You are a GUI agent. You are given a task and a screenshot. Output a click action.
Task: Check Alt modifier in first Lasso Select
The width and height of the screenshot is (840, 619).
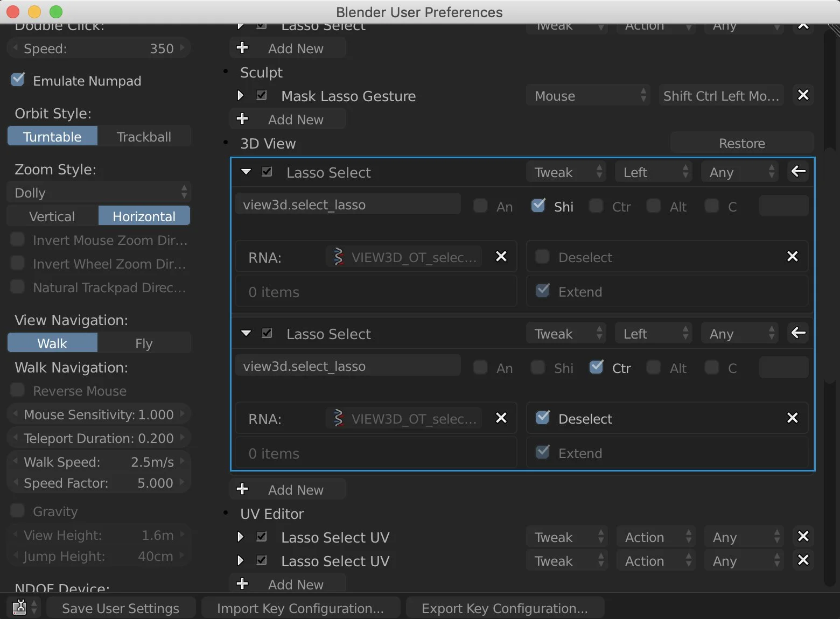pos(654,206)
